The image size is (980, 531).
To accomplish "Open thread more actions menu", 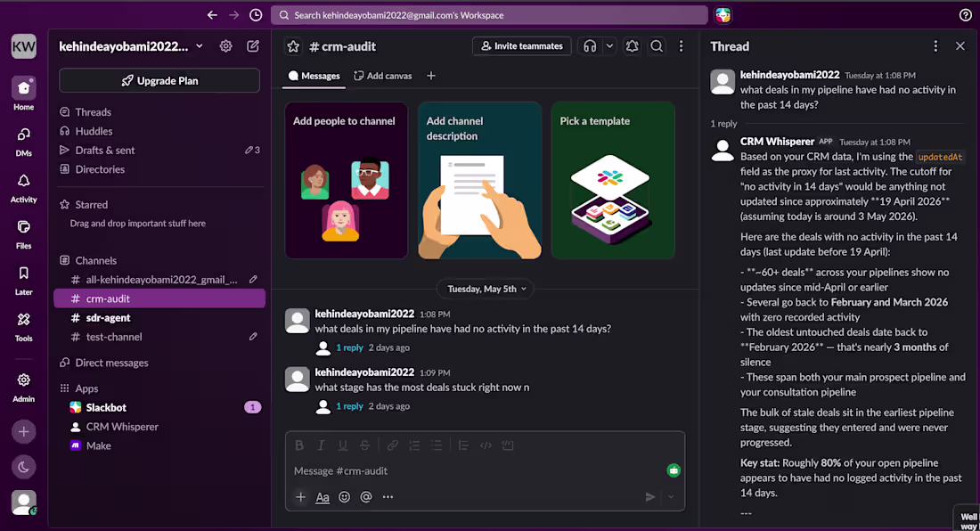I will click(x=935, y=46).
